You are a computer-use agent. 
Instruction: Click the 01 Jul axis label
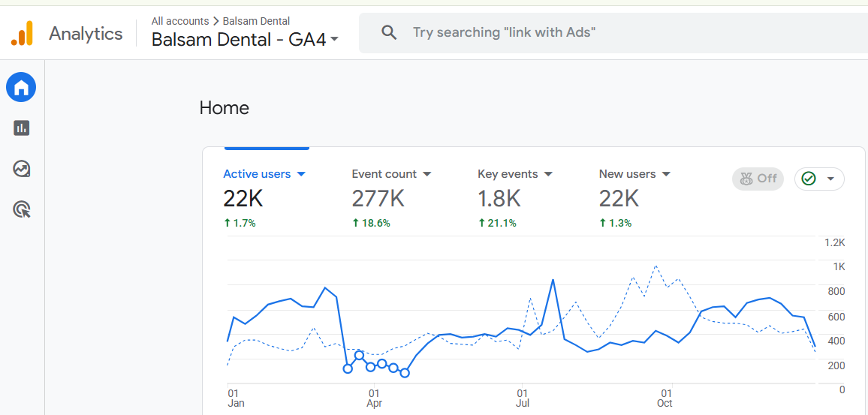click(x=521, y=398)
